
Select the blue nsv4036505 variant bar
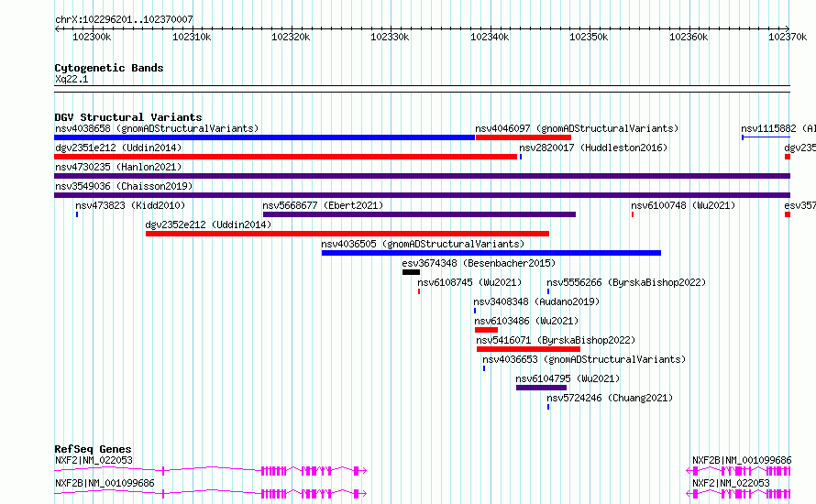491,253
